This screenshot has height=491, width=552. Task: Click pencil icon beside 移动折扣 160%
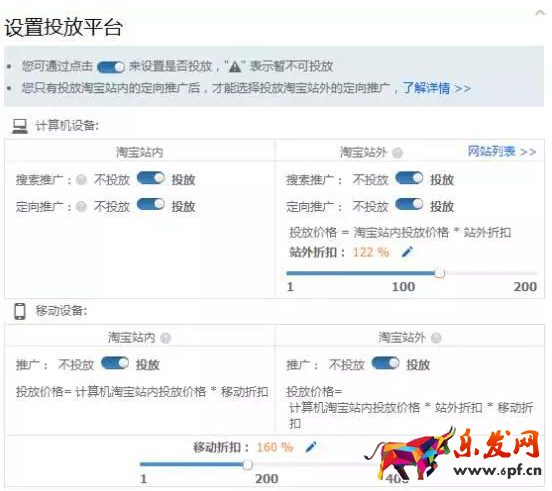pos(311,447)
